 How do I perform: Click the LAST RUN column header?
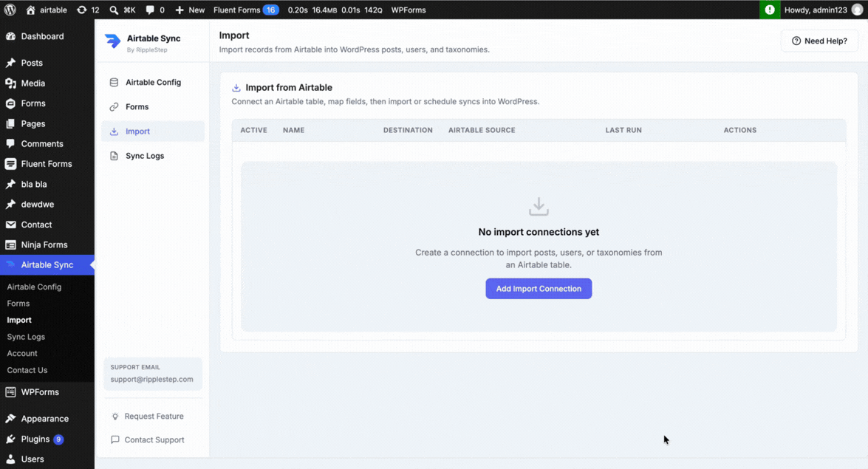[x=623, y=130]
